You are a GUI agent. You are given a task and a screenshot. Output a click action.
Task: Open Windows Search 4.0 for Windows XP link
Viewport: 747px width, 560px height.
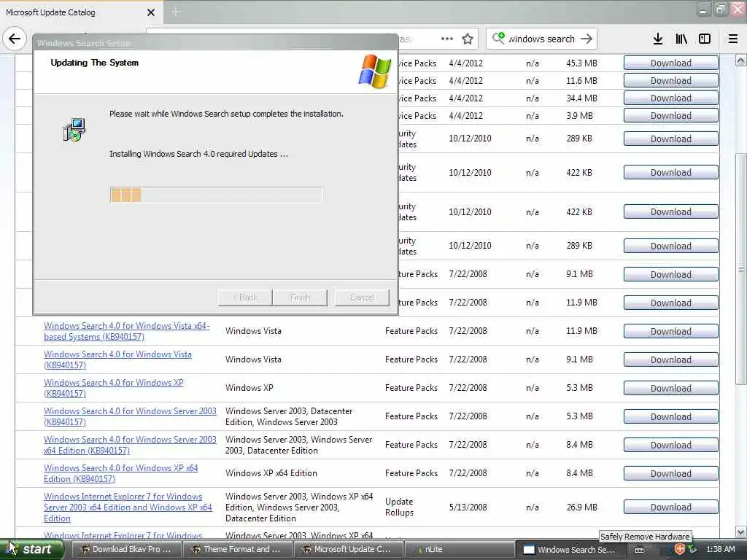113,388
